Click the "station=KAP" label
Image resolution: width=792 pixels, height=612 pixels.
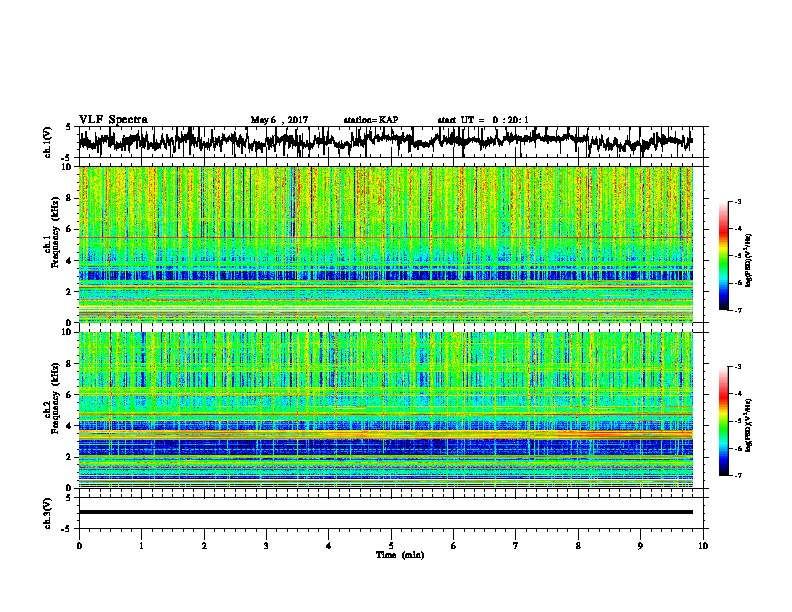(x=371, y=120)
